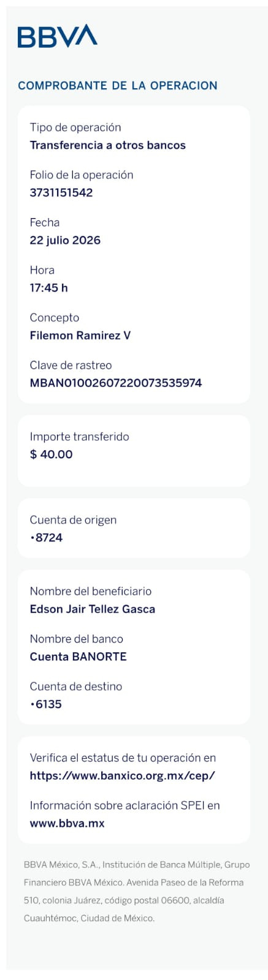Open the www.bbva.mx link
Viewport: 268px width, 980px height.
point(67,823)
